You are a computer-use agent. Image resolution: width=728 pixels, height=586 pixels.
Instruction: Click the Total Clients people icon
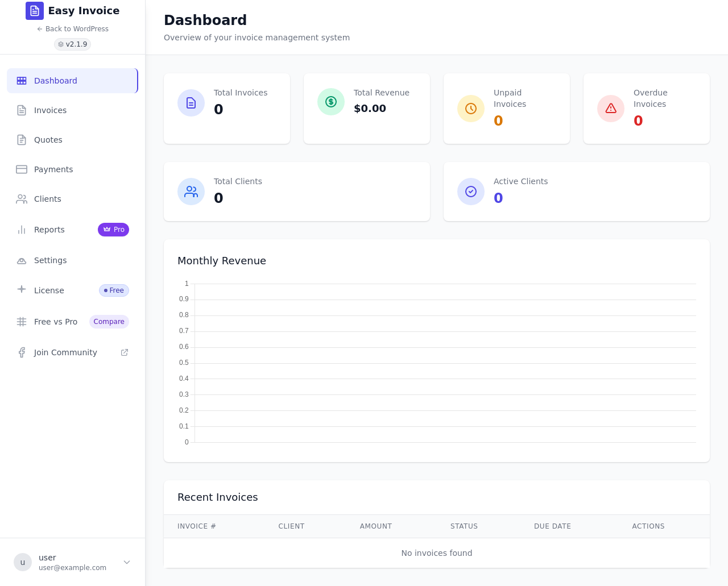click(191, 192)
